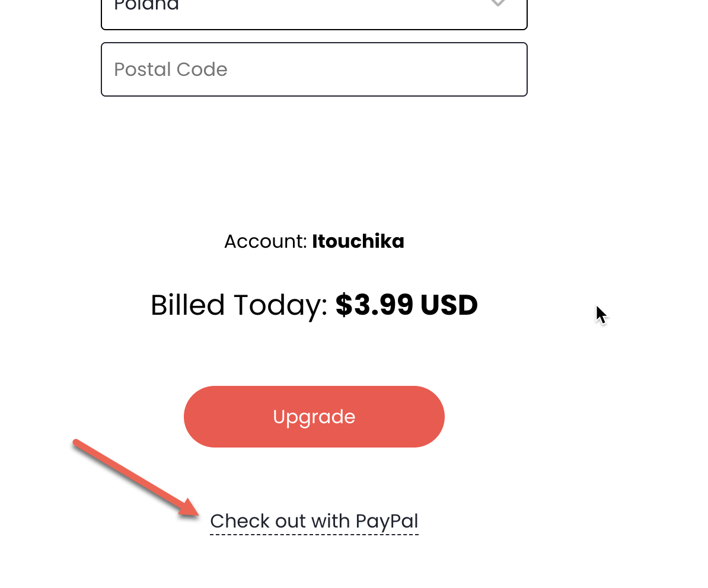Select the account name Itouchika
The image size is (708, 588).
click(x=358, y=241)
